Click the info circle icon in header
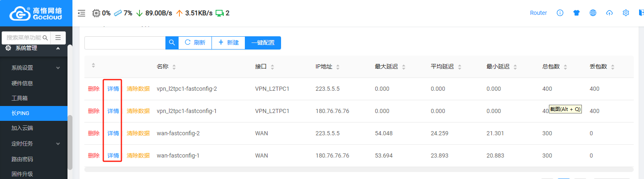644x179 pixels. pos(560,13)
